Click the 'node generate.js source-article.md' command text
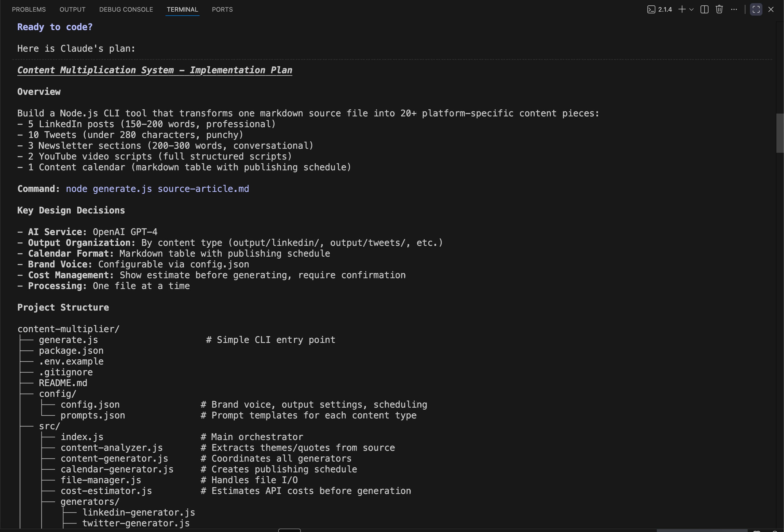This screenshot has width=784, height=532. [157, 189]
